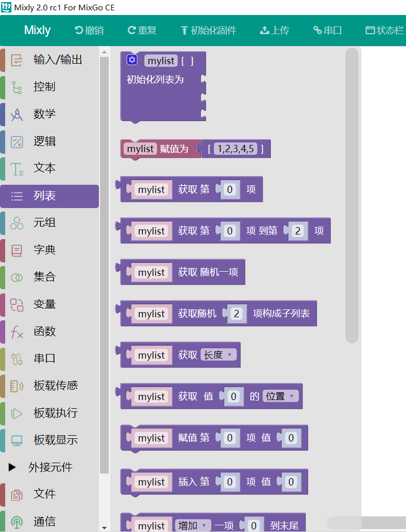This screenshot has height=532, width=406.
Task: Select the 控制 category
Action: point(50,87)
